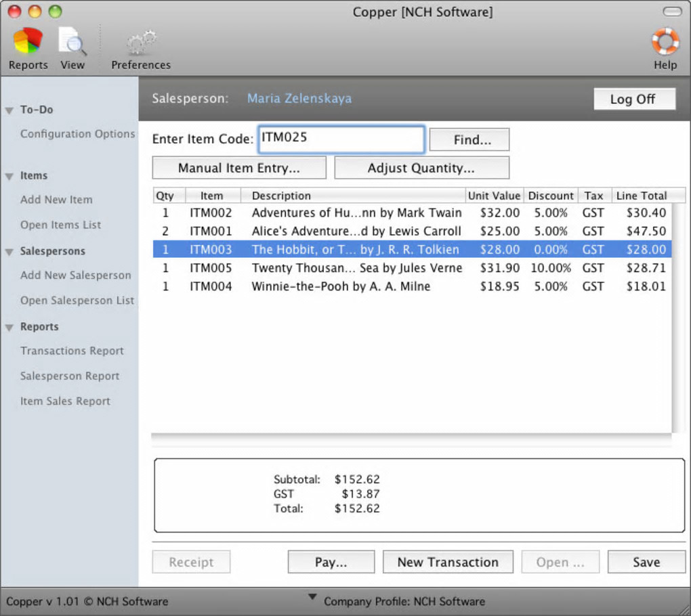This screenshot has width=691, height=616.
Task: Sort by Unit Value column header
Action: 495,196
